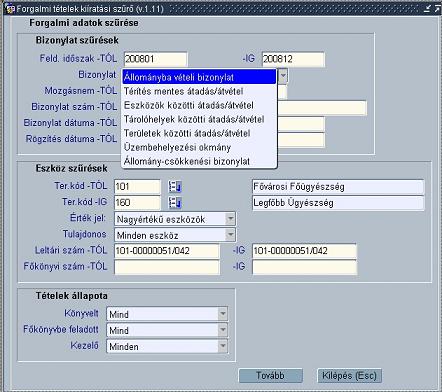The height and width of the screenshot is (392, 442).
Task: Click the Legfőbb Ügyészség name field
Action: tap(338, 203)
